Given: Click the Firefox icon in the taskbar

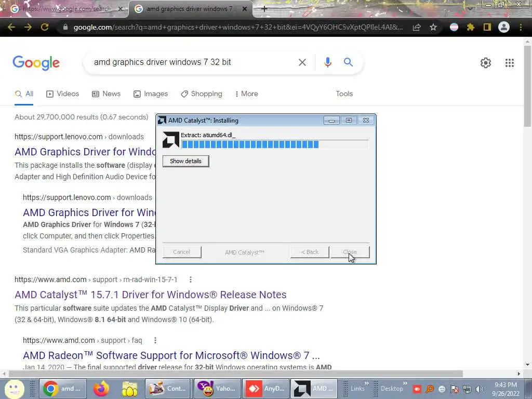Looking at the screenshot, I should (x=101, y=389).
